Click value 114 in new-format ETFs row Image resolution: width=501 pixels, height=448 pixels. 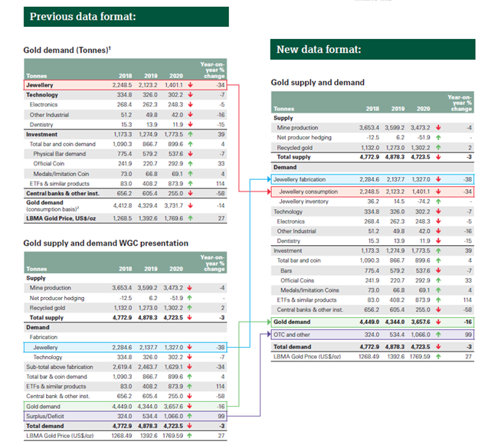(467, 300)
